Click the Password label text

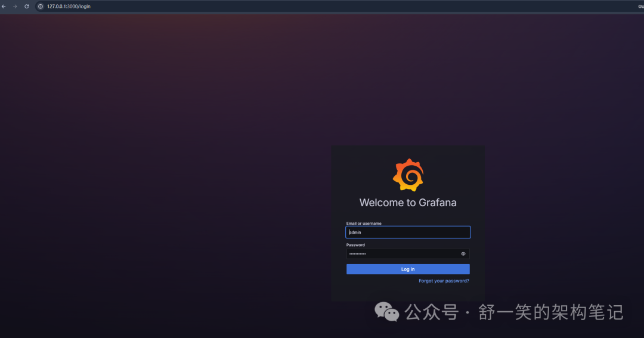(355, 245)
